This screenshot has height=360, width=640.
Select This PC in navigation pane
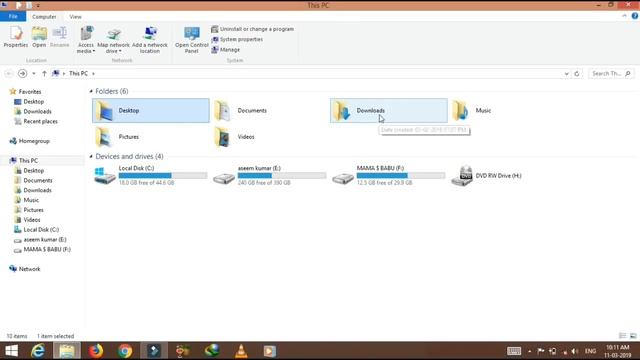click(24, 160)
